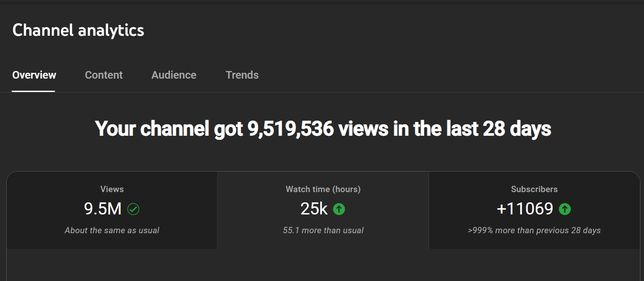Image resolution: width=644 pixels, height=281 pixels.
Task: Click the green checkmark icon beside 9.5M
Action: point(133,209)
